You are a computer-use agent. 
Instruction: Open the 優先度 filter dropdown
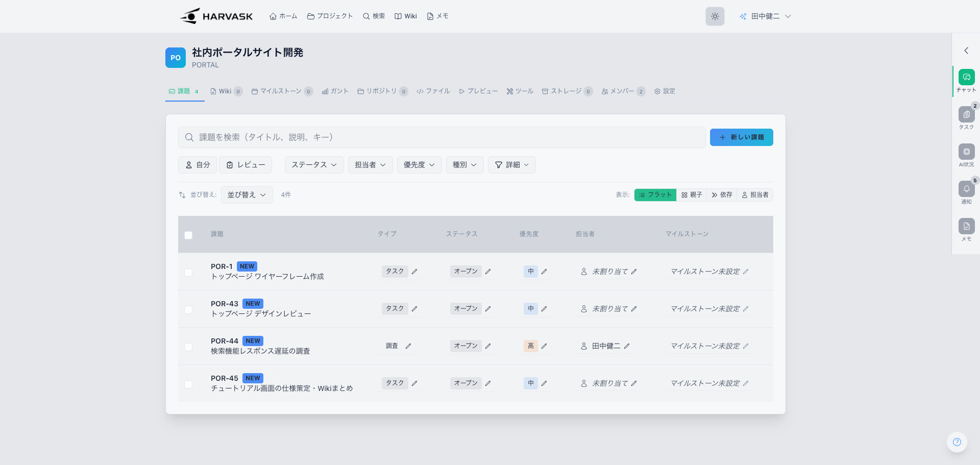[x=419, y=165]
